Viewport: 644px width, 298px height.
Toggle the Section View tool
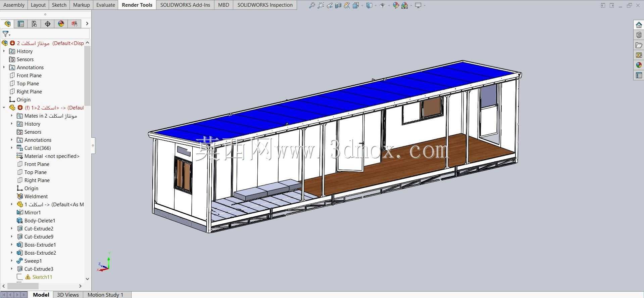click(x=338, y=5)
